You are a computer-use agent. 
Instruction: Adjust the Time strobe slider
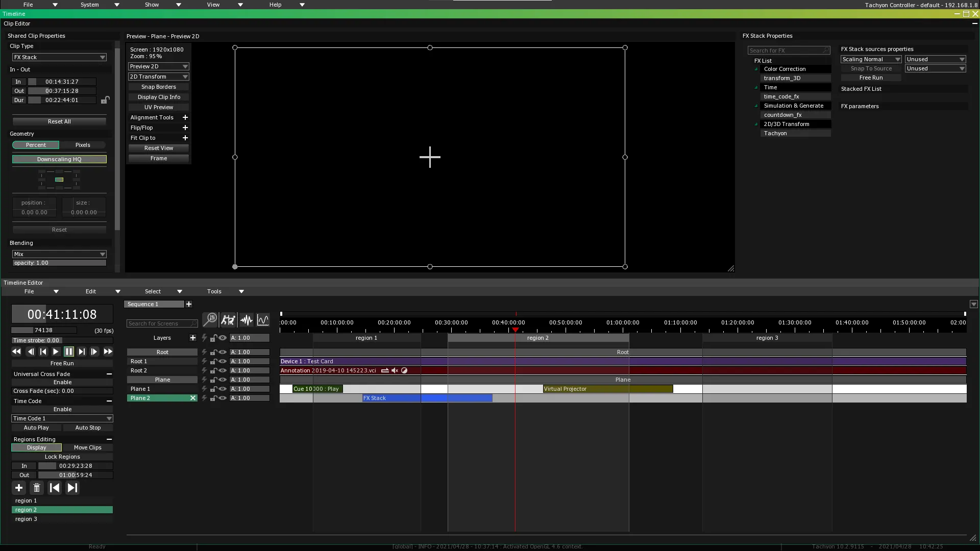62,340
